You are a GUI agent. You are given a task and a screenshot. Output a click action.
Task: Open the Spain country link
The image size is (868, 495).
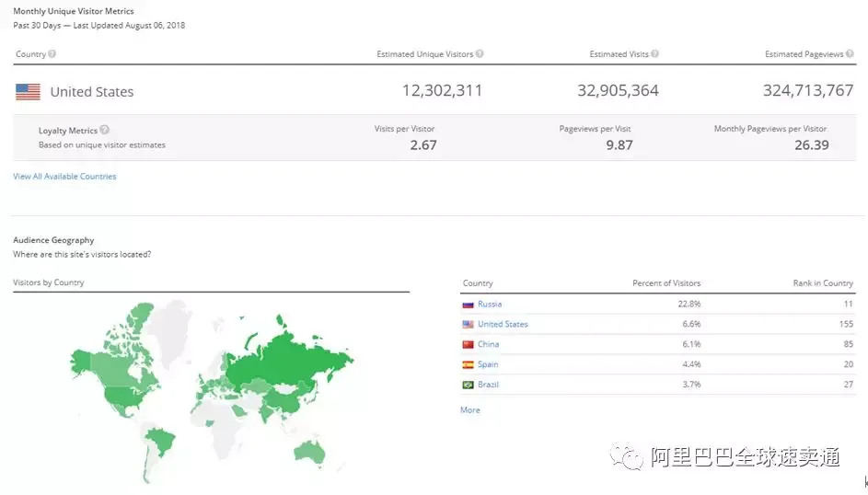[488, 364]
